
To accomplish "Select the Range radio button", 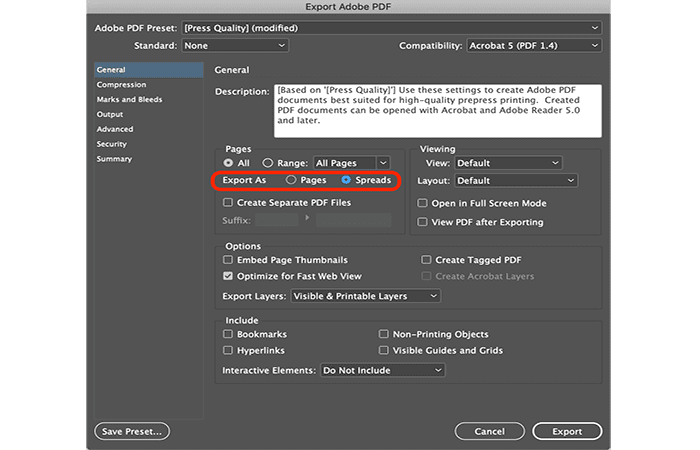I will click(267, 163).
